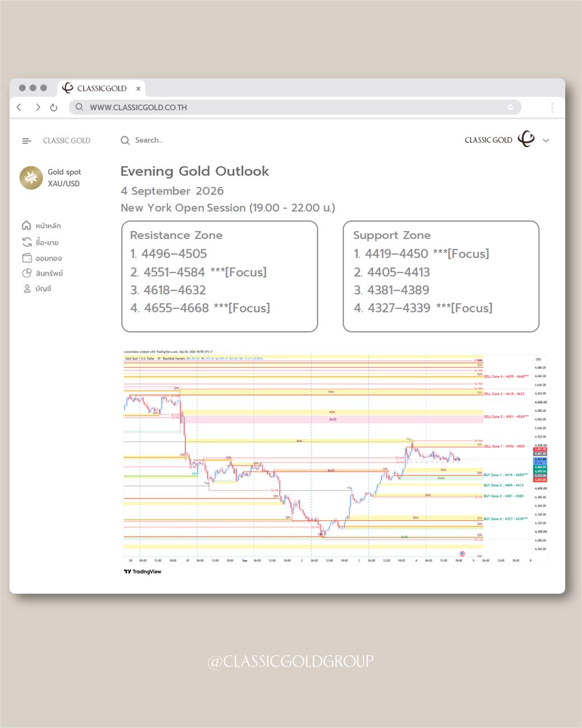Click the wallet icon for ออมทอง

pyautogui.click(x=27, y=258)
